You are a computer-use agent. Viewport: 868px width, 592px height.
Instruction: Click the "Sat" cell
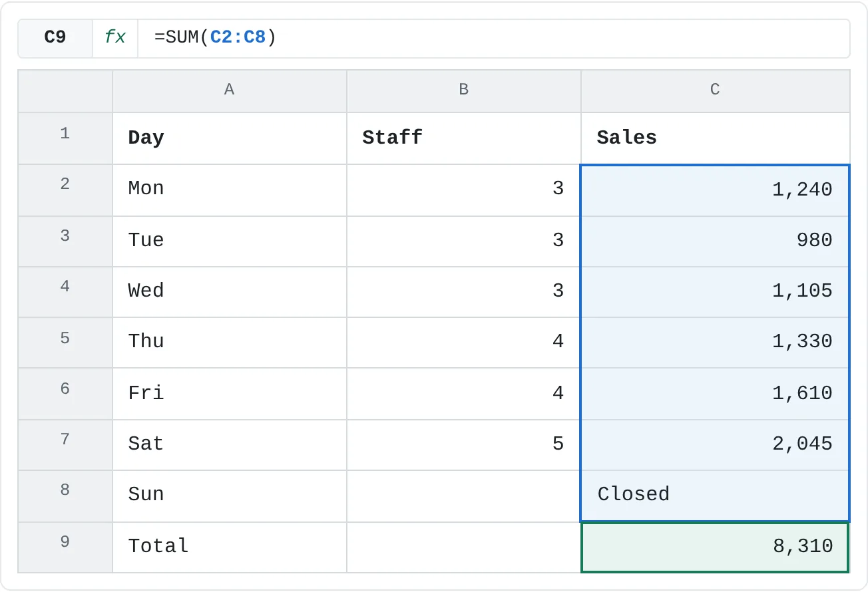tap(230, 445)
